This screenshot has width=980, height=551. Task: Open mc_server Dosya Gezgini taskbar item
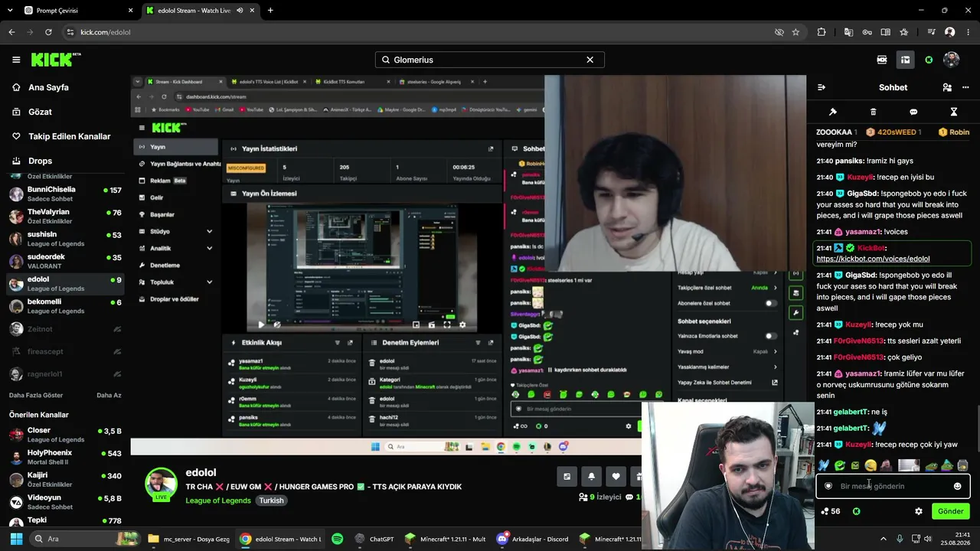tap(188, 539)
